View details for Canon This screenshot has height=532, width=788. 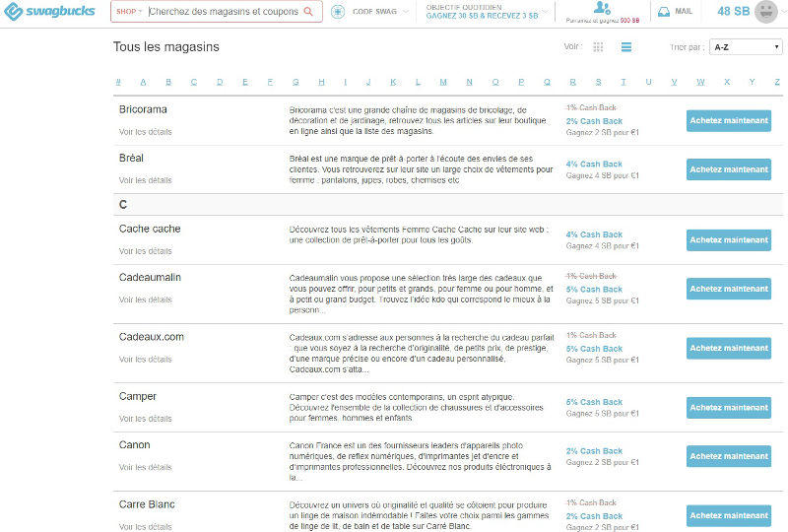pyautogui.click(x=145, y=467)
